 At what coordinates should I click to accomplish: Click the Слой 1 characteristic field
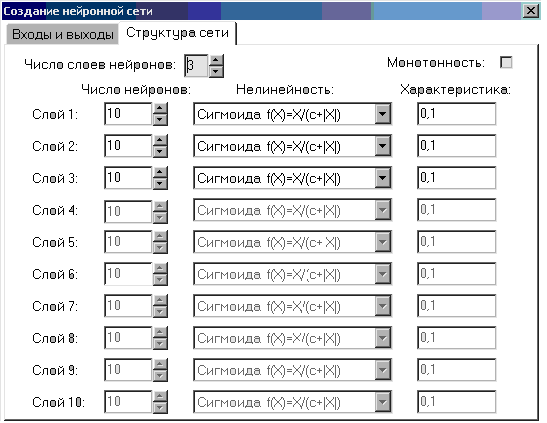coord(456,114)
